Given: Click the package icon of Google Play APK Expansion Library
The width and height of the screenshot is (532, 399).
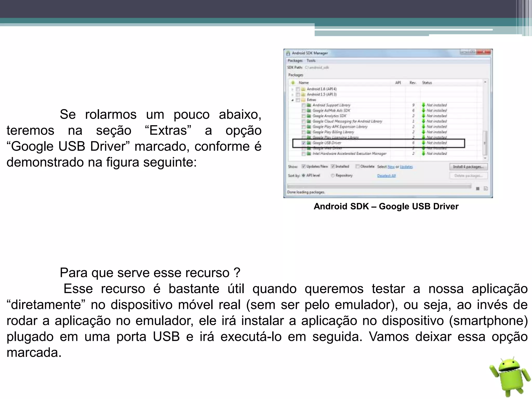Looking at the screenshot, I should pyautogui.click(x=309, y=127).
